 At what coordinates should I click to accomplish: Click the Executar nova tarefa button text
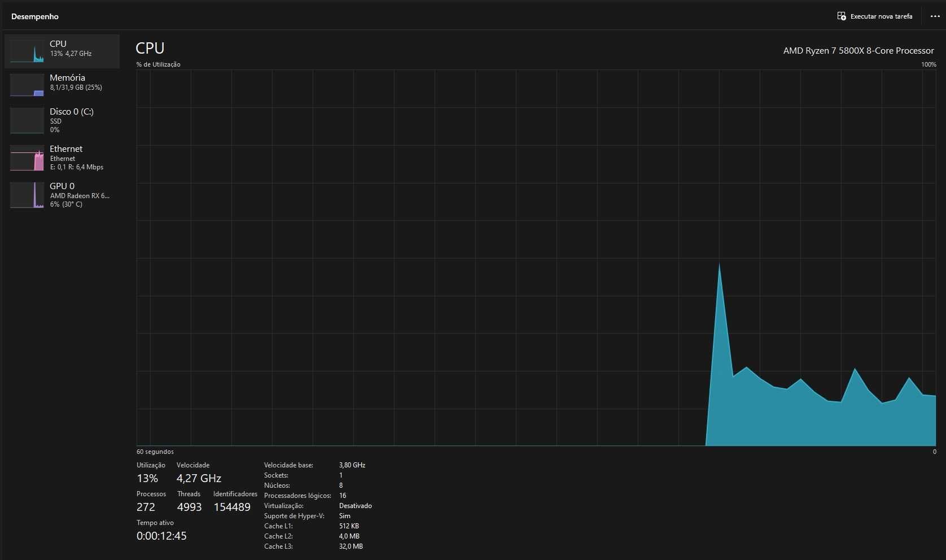pos(881,16)
